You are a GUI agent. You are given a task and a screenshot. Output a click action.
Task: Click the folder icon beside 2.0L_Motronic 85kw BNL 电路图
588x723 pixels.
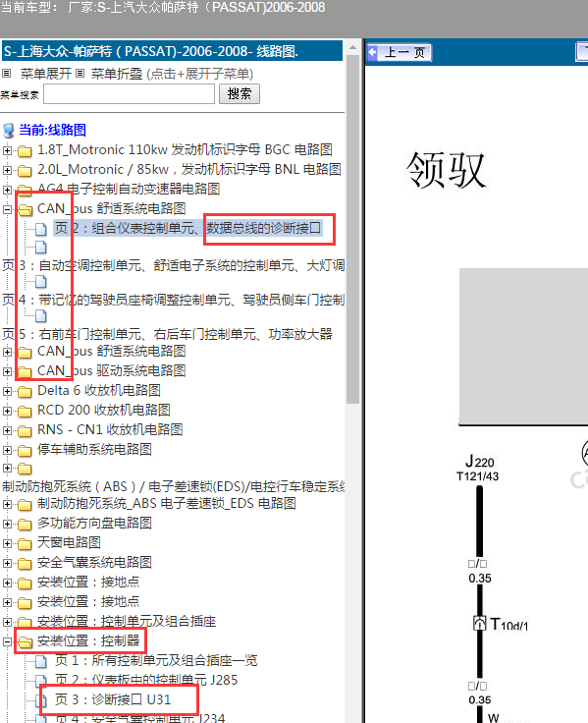tap(25, 171)
